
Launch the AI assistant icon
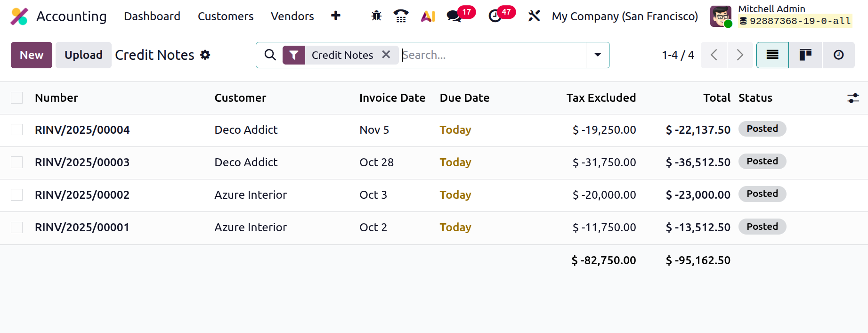[428, 16]
